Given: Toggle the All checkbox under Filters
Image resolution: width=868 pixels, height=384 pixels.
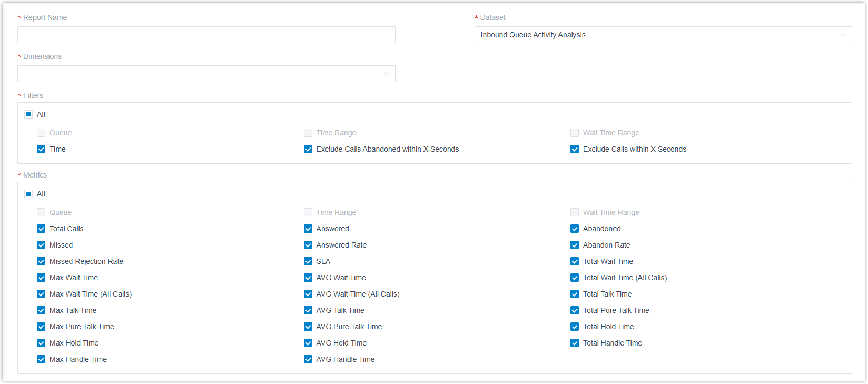Looking at the screenshot, I should (29, 114).
